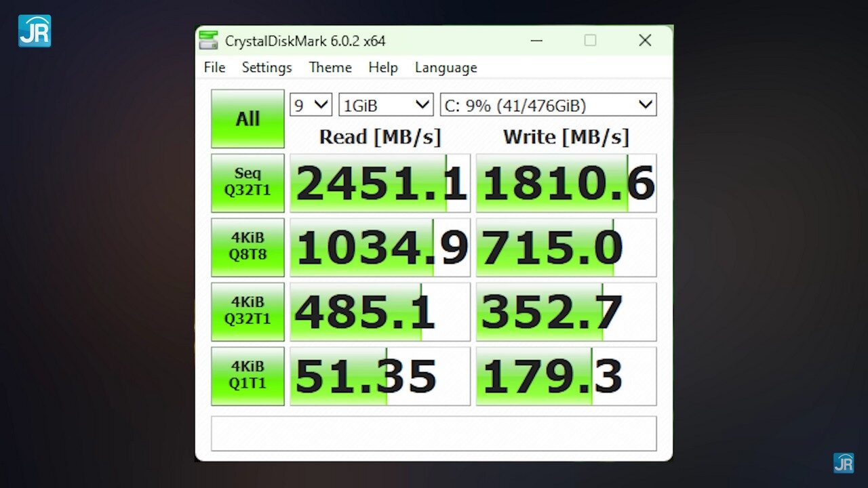Open the File menu
Image resolution: width=868 pixels, height=488 pixels.
click(214, 68)
